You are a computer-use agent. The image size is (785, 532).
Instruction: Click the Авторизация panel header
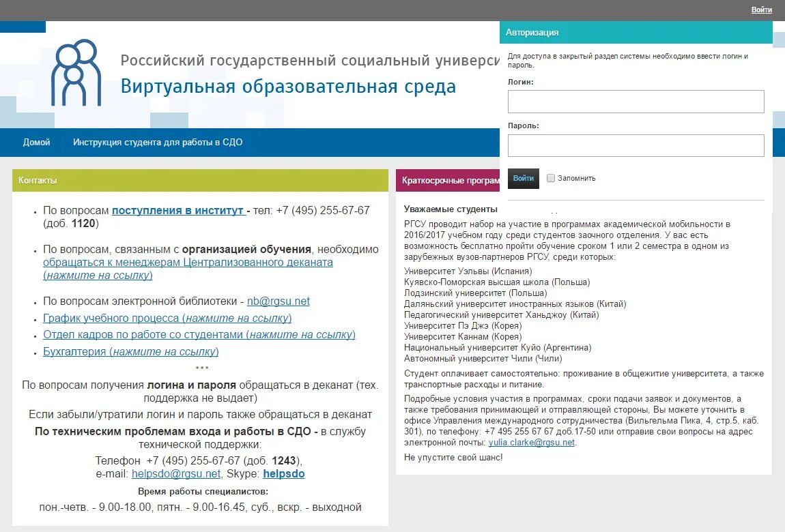point(636,33)
